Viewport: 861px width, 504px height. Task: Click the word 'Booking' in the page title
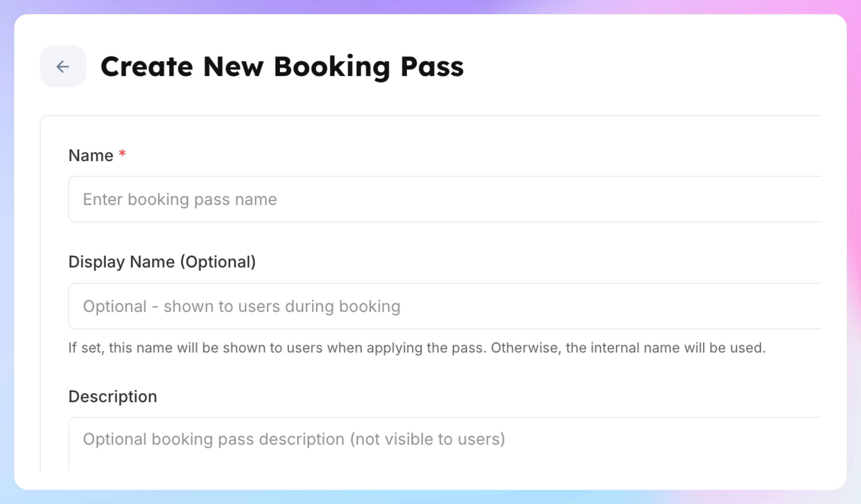pyautogui.click(x=332, y=67)
